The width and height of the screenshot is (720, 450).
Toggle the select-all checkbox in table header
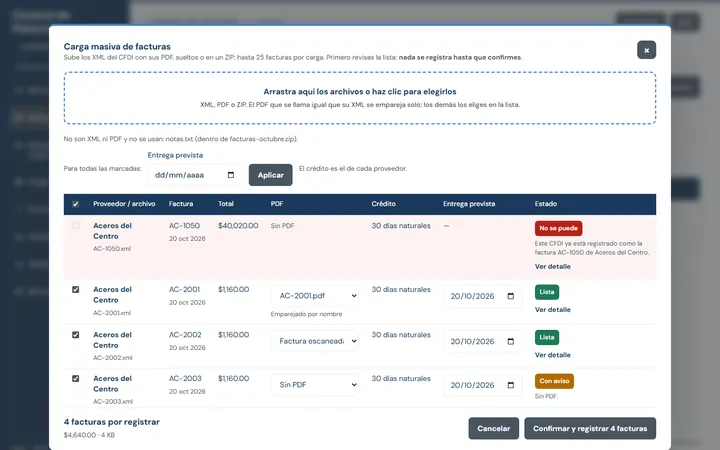click(75, 204)
